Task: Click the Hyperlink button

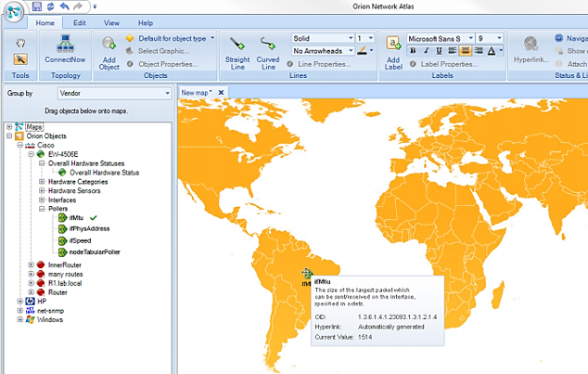Action: pyautogui.click(x=531, y=49)
